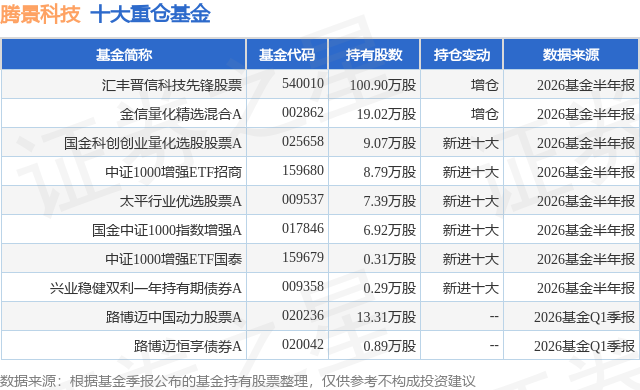
Task: Click the 腾景科技 title text
Action: pos(40,15)
